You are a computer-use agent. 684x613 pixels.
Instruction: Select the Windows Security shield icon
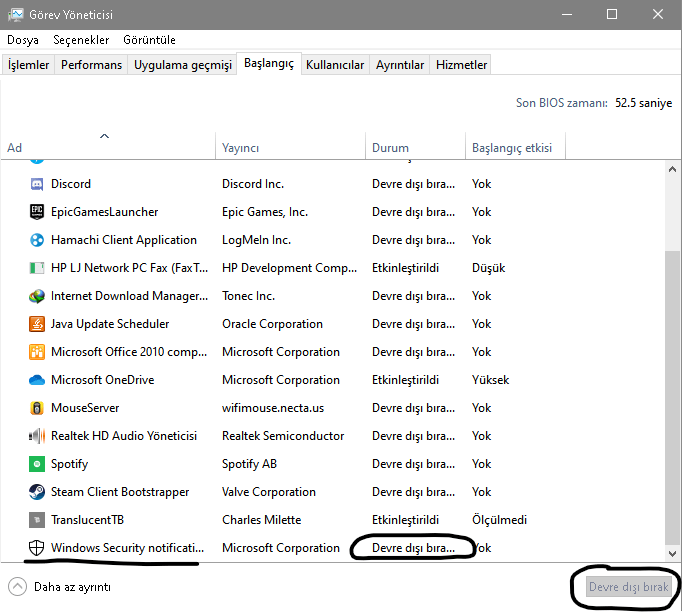(37, 548)
